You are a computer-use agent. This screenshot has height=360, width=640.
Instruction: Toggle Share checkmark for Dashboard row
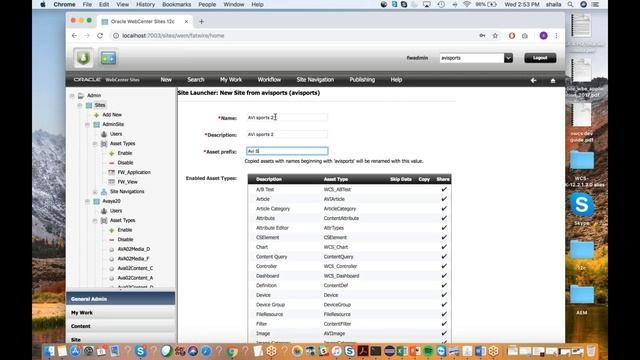click(444, 276)
